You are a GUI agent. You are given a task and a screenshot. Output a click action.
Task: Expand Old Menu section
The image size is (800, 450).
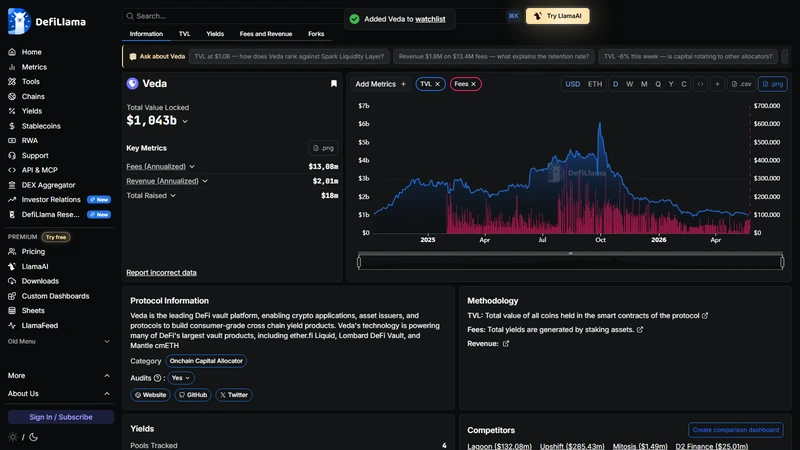point(59,341)
